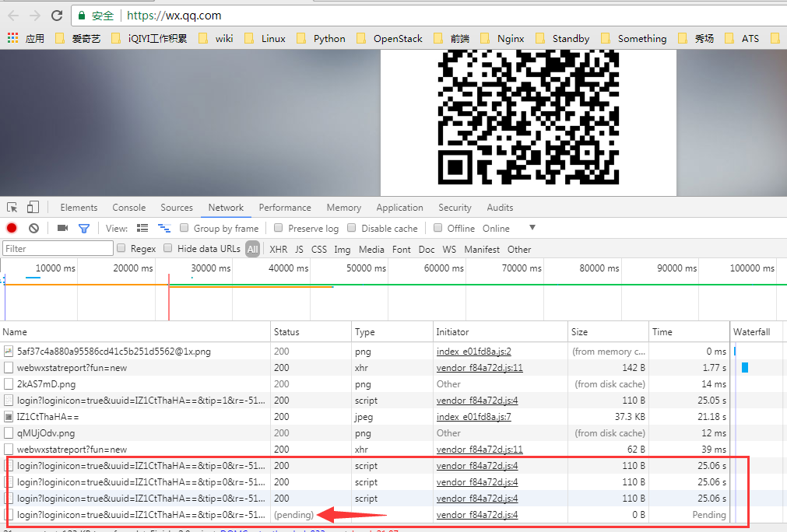Tick the Regex checkbox
Image resolution: width=787 pixels, height=532 pixels.
point(121,247)
